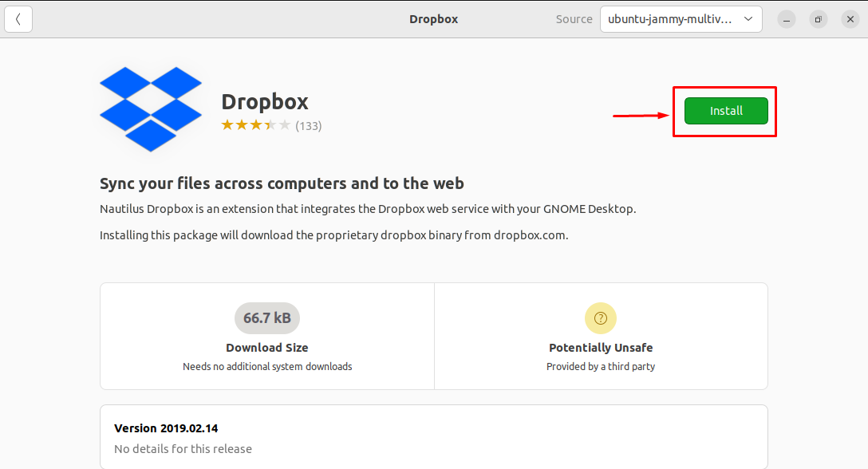Click the third star in the rating row
Screen dimensions: 868x469
point(255,125)
